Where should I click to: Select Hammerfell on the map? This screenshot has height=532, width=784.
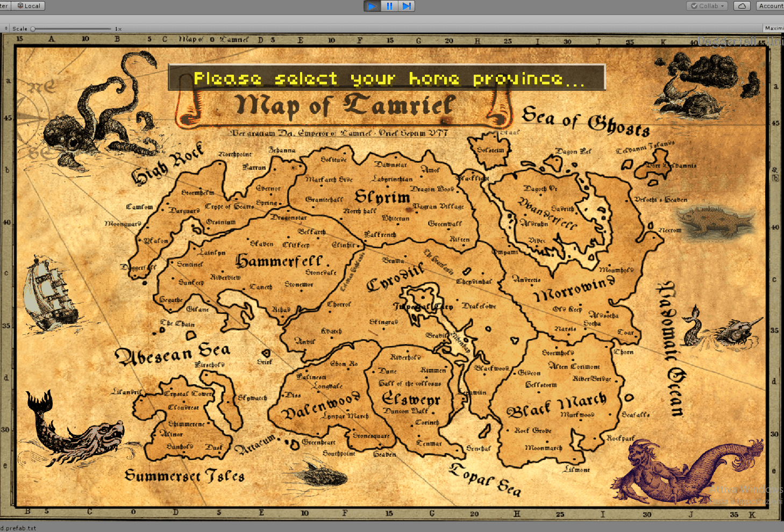[x=279, y=261]
